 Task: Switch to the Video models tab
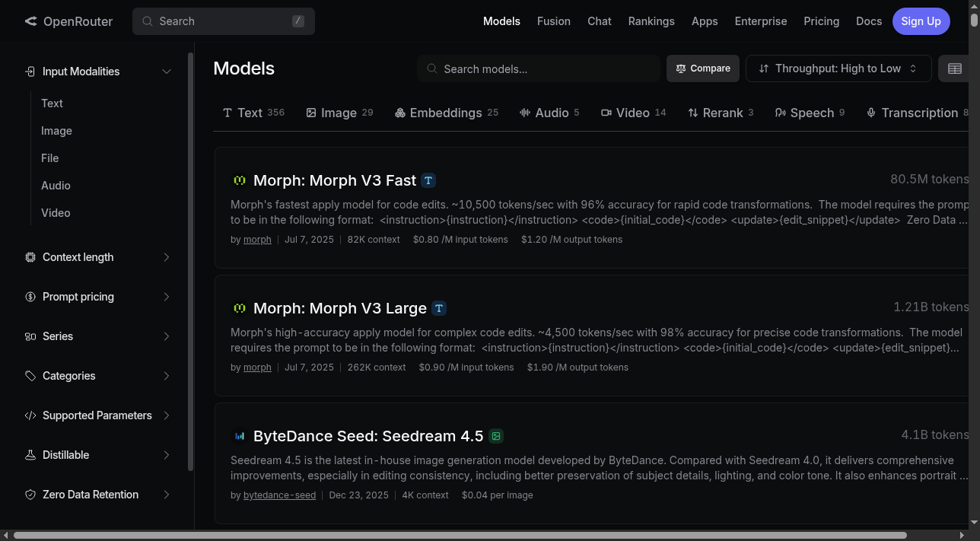[x=633, y=113]
